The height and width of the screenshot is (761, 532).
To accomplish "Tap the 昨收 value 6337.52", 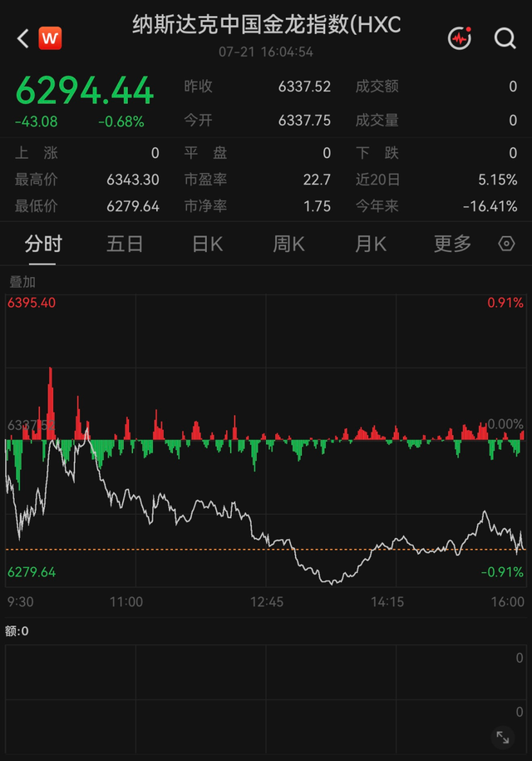I will (x=304, y=86).
